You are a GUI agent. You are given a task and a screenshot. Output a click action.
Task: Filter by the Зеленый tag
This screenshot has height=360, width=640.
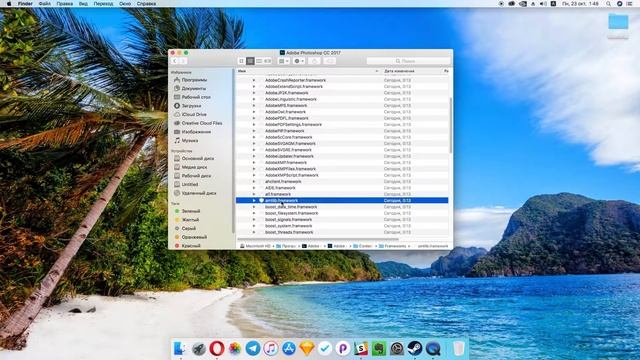coord(187,211)
